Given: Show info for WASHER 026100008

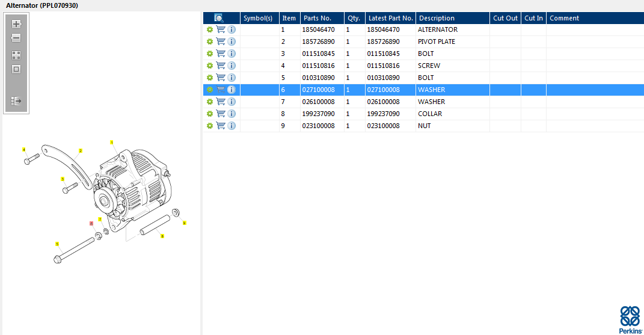Looking at the screenshot, I should coord(232,102).
